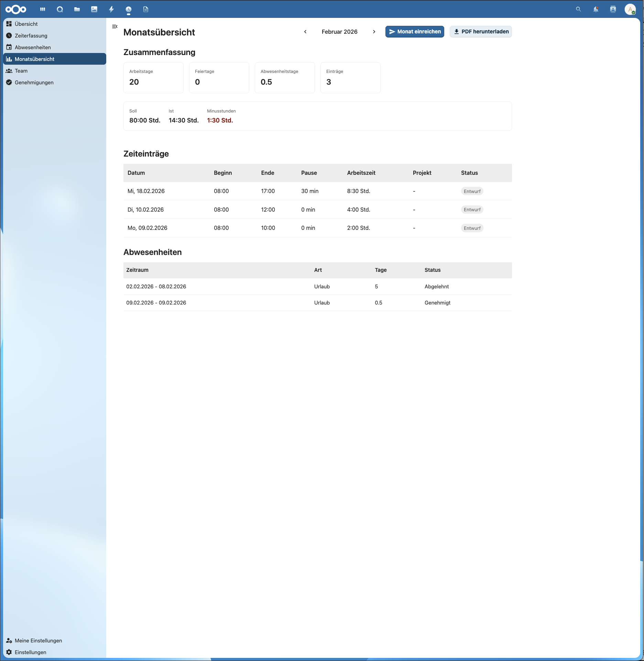Submit the month with Monat einreichen
This screenshot has height=661, width=644.
(414, 31)
